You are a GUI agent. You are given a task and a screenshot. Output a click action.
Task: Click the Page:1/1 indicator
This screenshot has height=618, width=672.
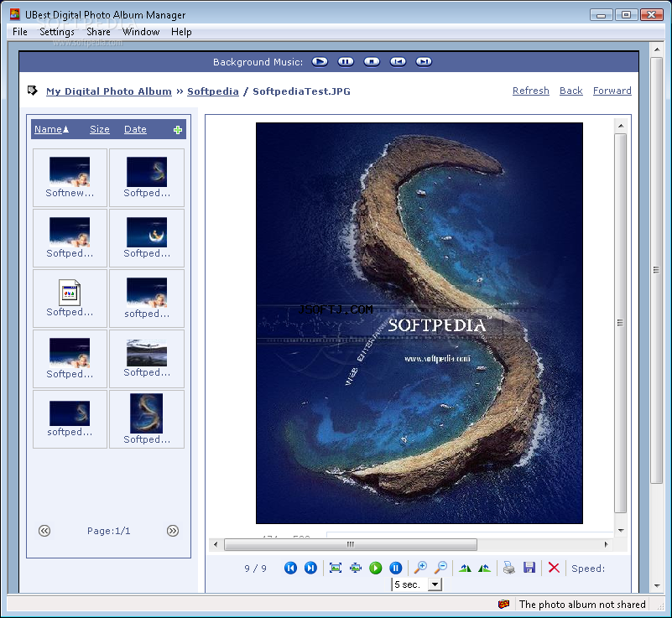point(108,531)
